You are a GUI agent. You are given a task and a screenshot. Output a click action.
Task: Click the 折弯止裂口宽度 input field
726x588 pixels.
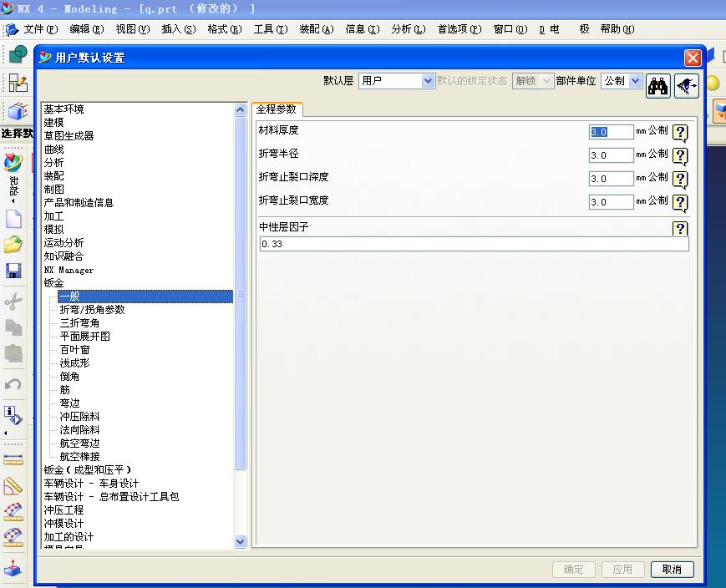[x=611, y=202]
